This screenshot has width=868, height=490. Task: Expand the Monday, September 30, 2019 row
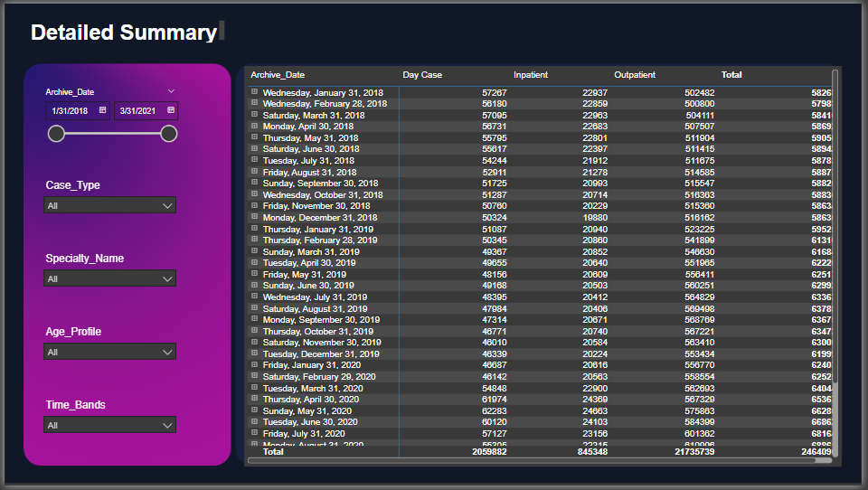255,319
